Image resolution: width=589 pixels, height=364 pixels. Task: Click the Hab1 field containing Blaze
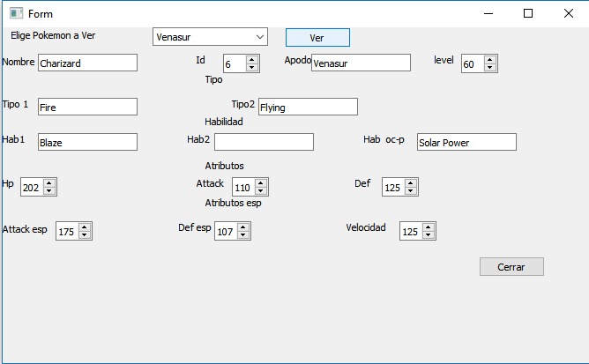[87, 142]
